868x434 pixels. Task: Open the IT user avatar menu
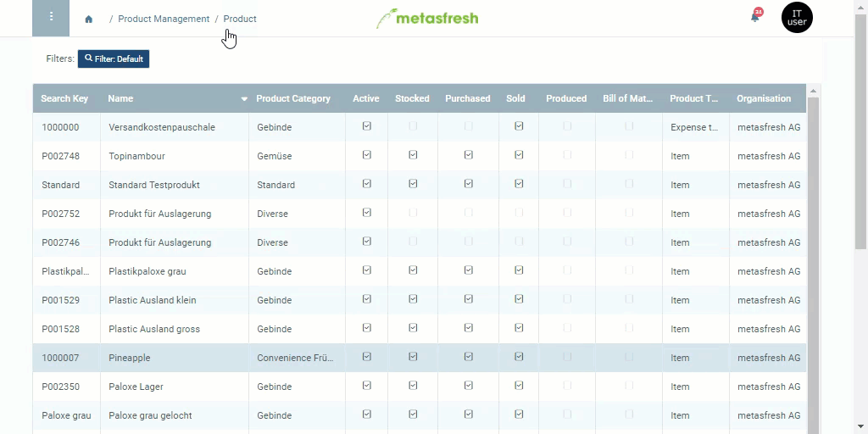tap(797, 18)
